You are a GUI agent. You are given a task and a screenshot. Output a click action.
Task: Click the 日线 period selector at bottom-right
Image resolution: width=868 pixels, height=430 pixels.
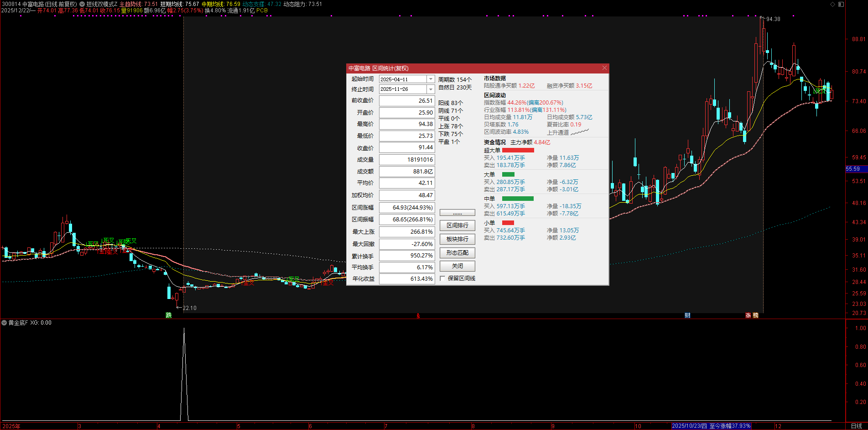pyautogui.click(x=856, y=426)
